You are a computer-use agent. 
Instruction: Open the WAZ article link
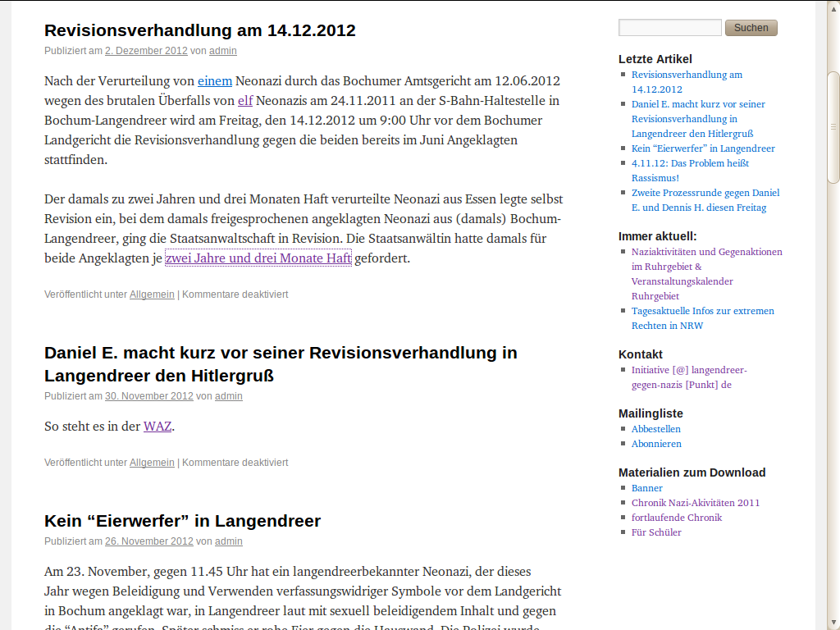point(157,427)
